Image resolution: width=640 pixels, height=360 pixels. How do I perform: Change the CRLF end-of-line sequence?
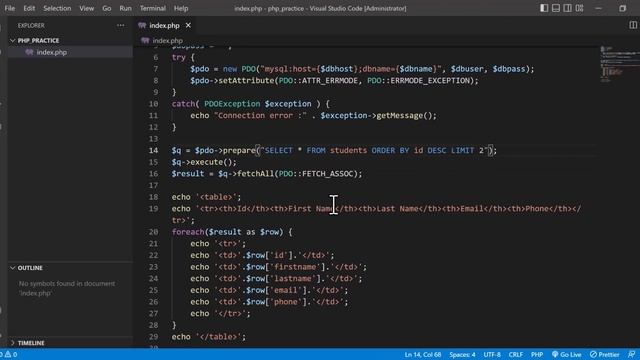tap(516, 354)
